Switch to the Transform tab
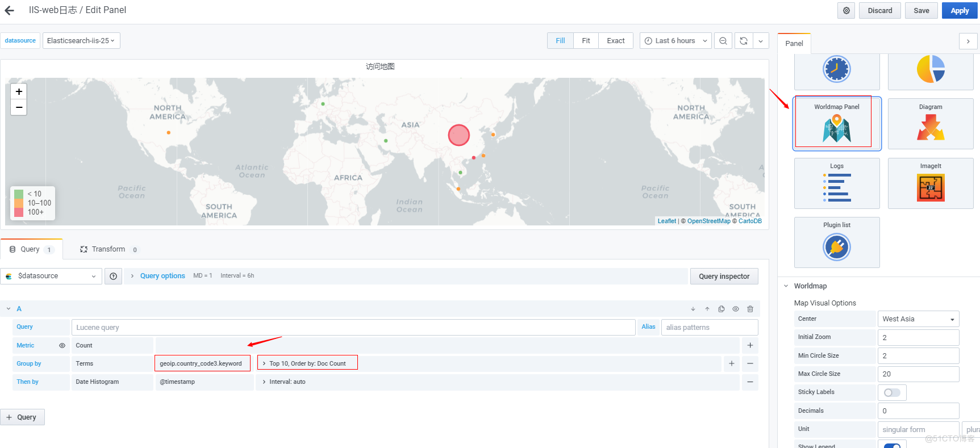Viewport: 980px width, 448px height. [x=109, y=249]
